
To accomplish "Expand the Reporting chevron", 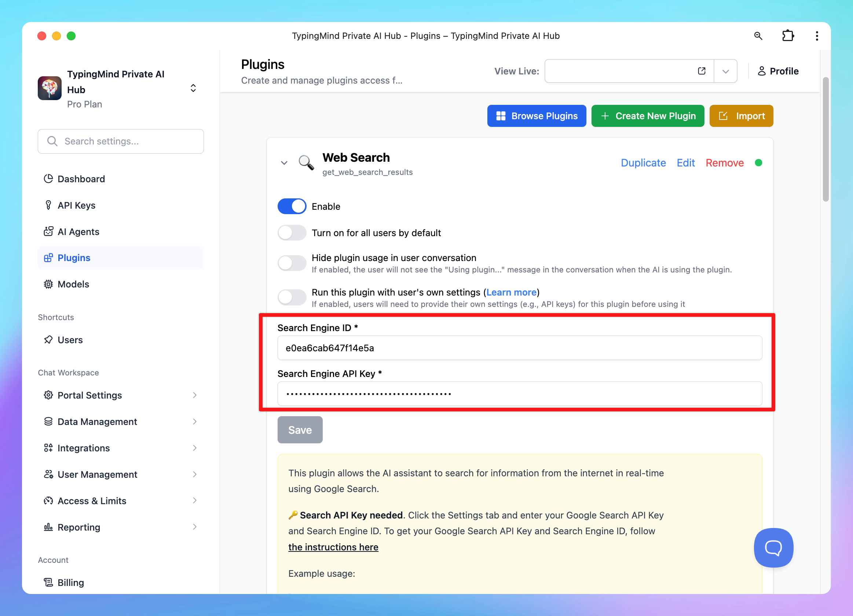I will click(x=194, y=527).
